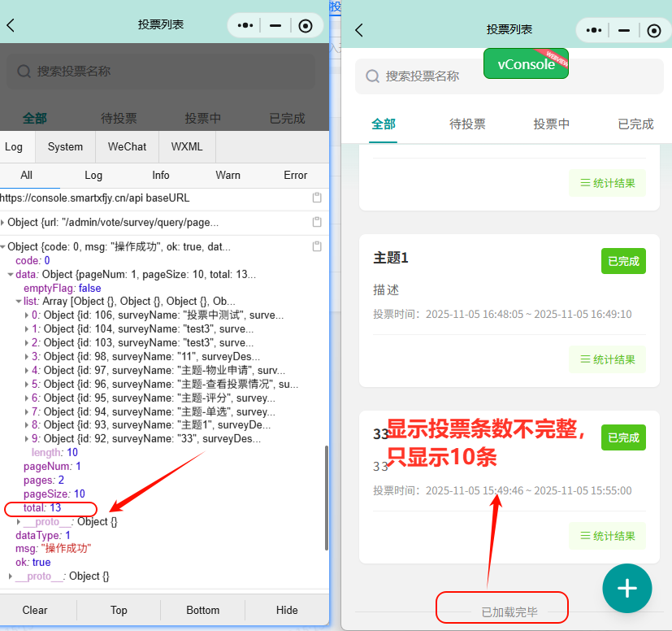672x631 pixels.
Task: Tap the floating plus add button
Action: click(626, 588)
